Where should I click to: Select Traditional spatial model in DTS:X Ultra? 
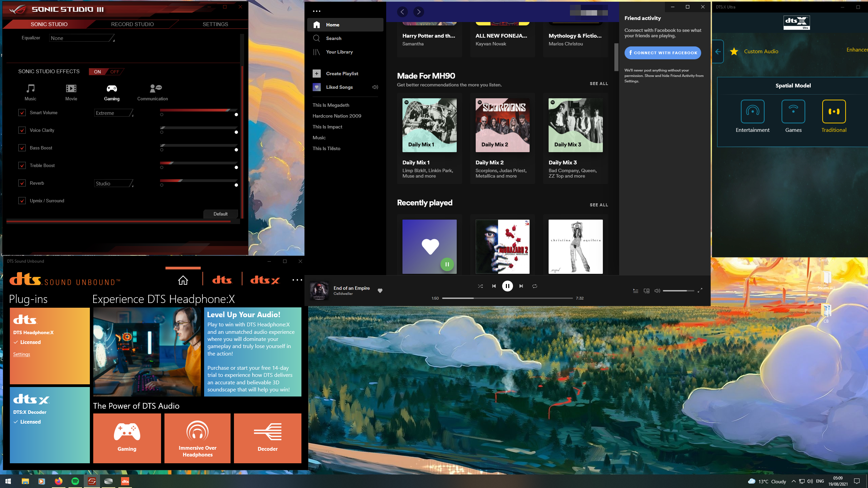(x=834, y=111)
